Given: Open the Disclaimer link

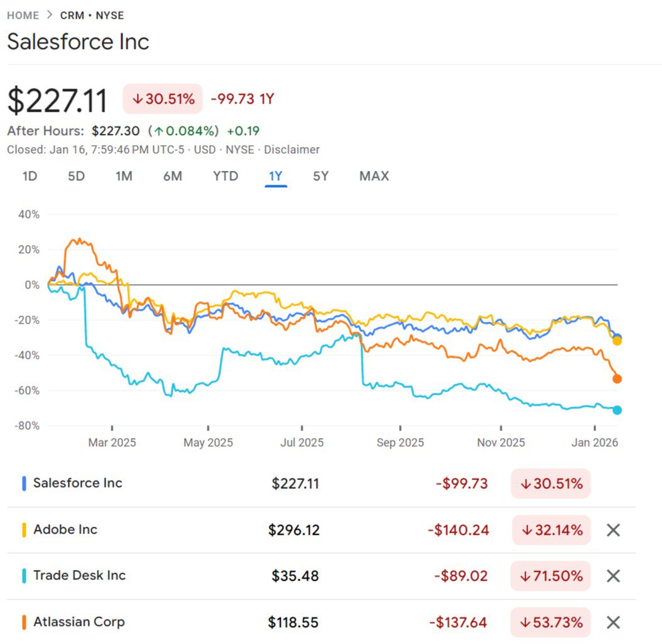Looking at the screenshot, I should click(291, 150).
